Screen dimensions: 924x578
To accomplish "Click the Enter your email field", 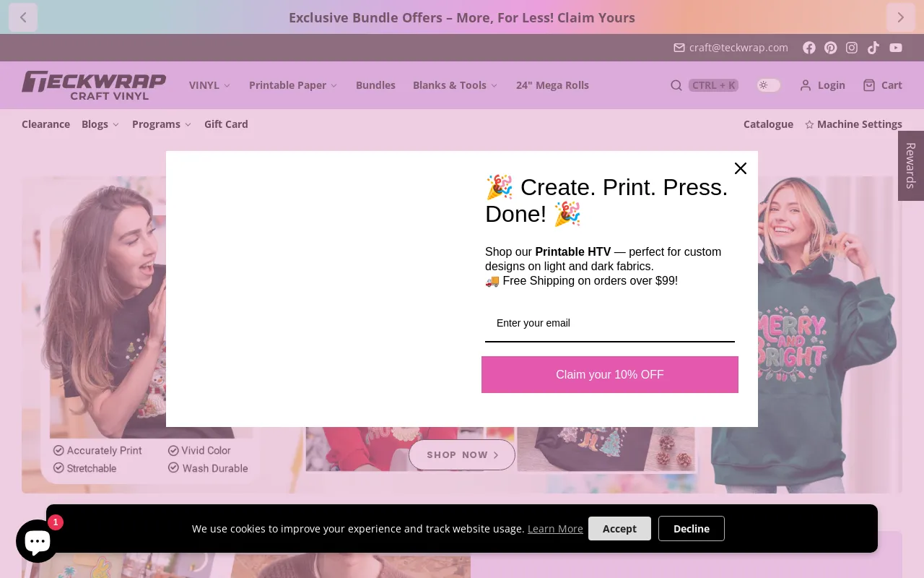I will tap(609, 323).
